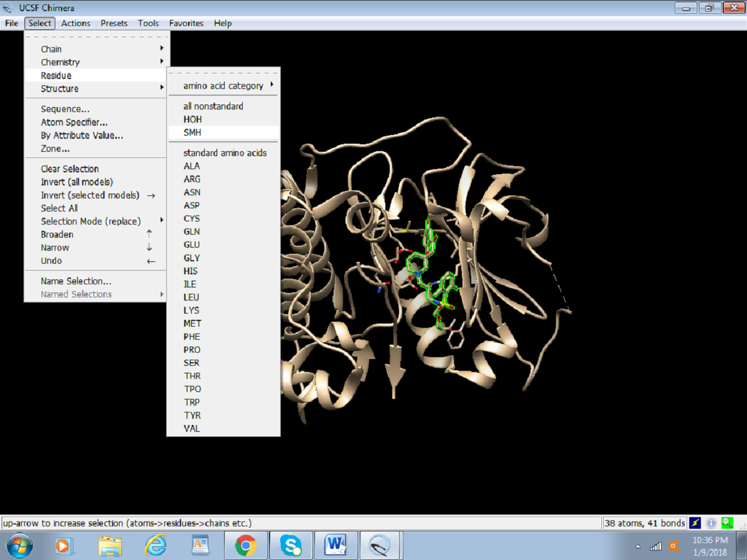This screenshot has height=560, width=747.
Task: Click the green magnifier selection inspector icon
Action: coord(727,523)
